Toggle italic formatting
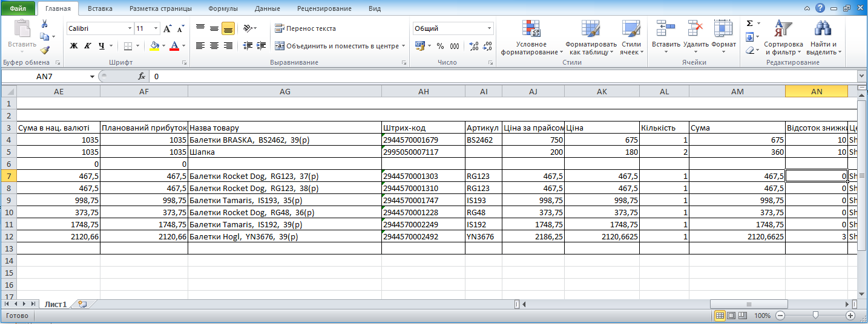Viewport: 868px width, 324px height. (x=88, y=46)
